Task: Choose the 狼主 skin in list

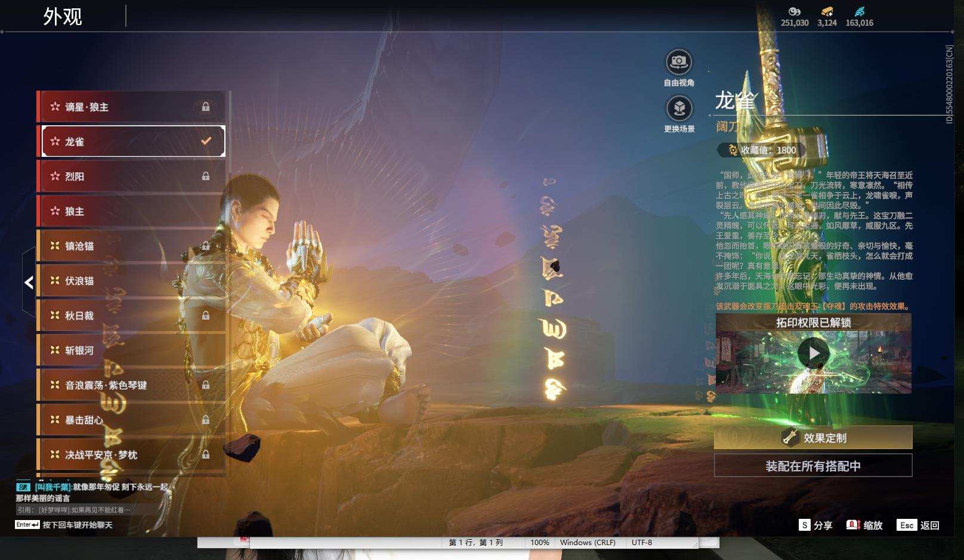Action: [131, 211]
